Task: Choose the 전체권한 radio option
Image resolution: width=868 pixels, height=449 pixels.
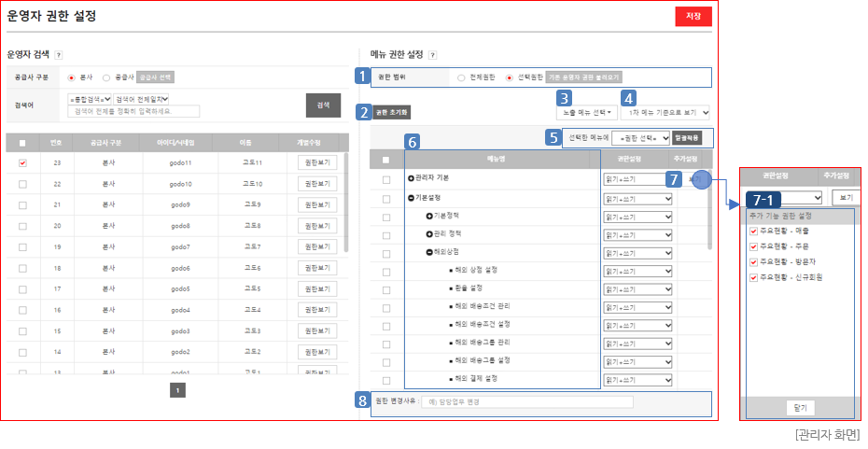Action: tap(461, 77)
